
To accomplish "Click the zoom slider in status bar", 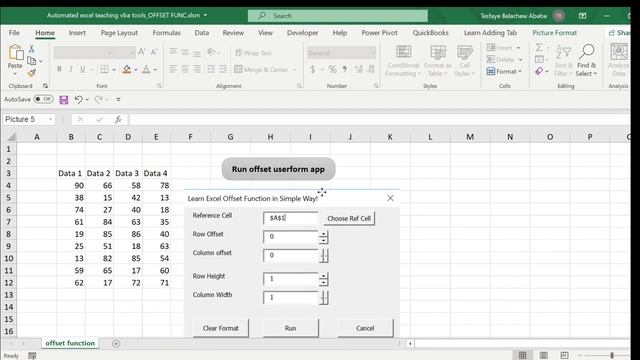I will pyautogui.click(x=612, y=356).
